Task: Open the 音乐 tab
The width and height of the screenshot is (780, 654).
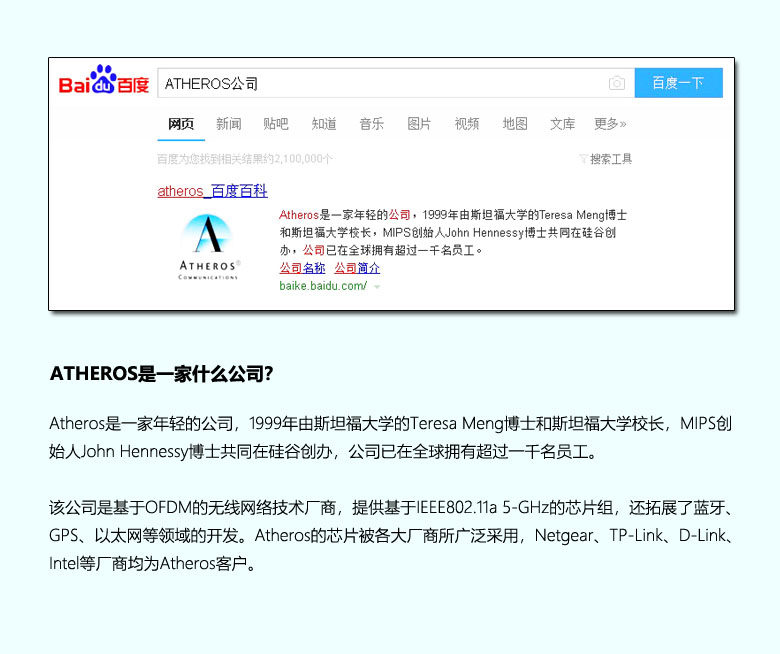Action: (372, 124)
